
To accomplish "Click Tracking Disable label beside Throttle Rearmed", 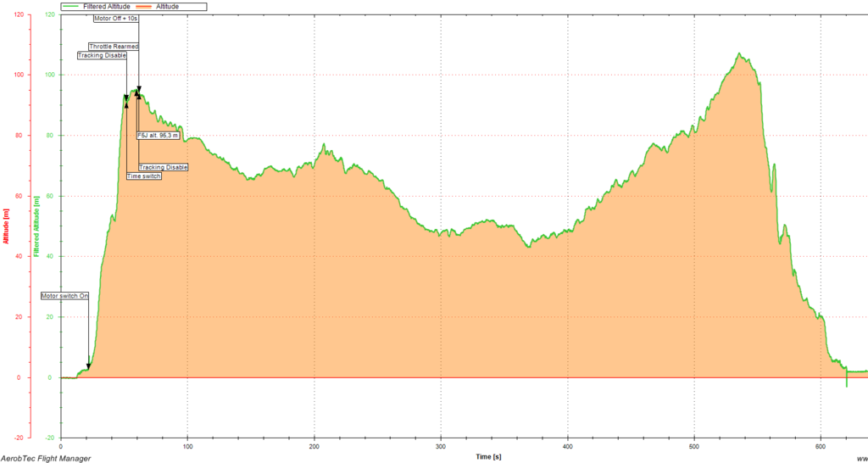I will click(x=102, y=55).
